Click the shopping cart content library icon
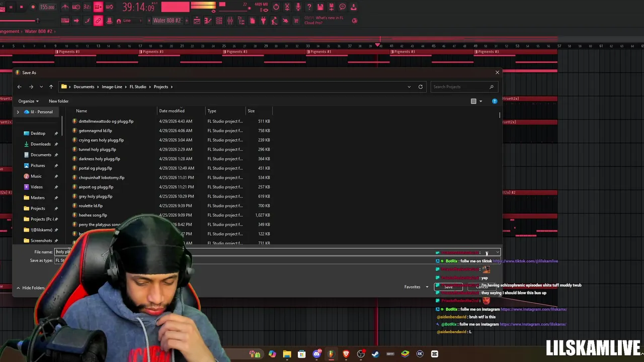The height and width of the screenshot is (362, 644). coord(296,21)
